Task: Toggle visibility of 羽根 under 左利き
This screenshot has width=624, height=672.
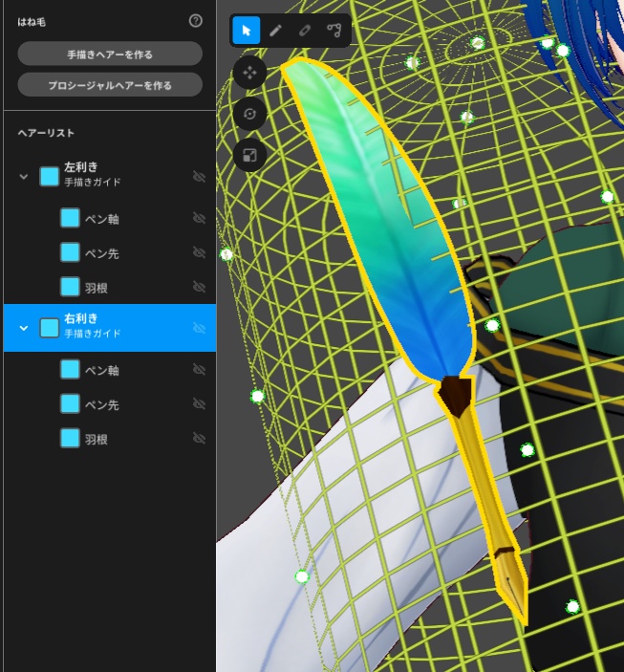Action: click(x=199, y=287)
